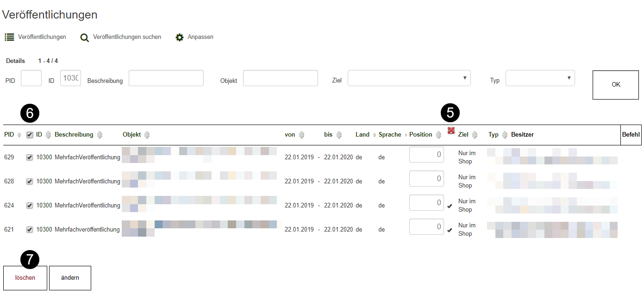
Task: Click the Anpassen gear icon
Action: [180, 38]
